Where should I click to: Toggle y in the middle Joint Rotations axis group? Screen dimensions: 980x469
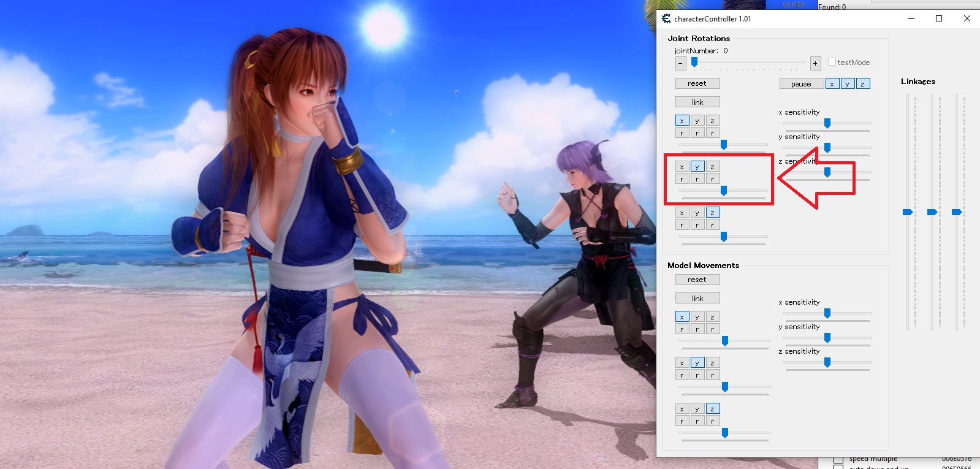[x=697, y=167]
